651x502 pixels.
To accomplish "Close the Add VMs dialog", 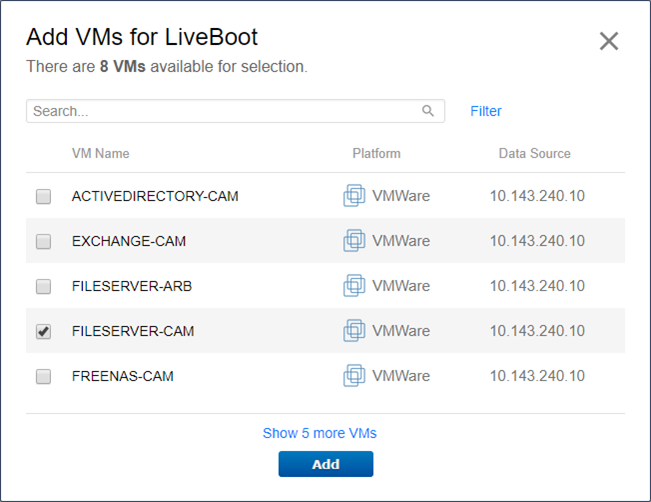I will click(x=608, y=41).
